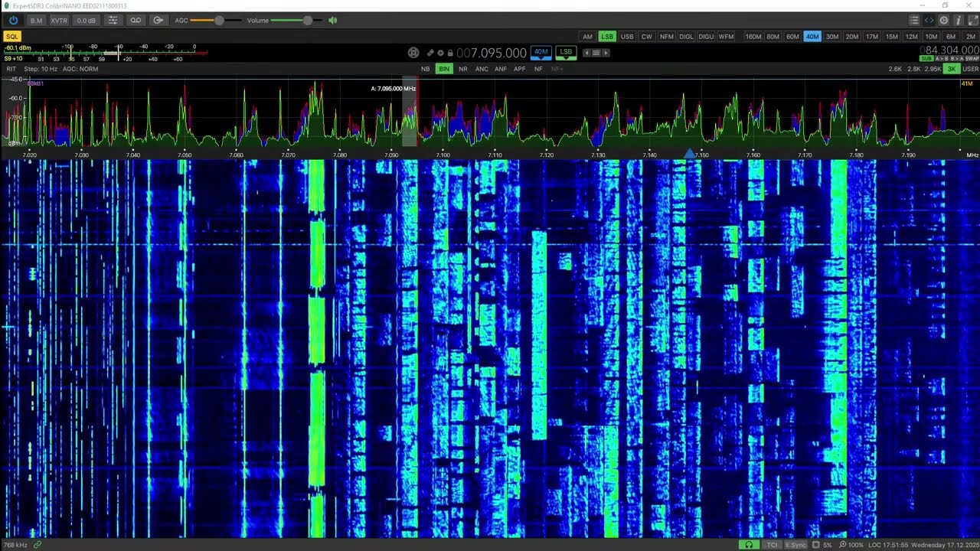
Task: Click the round dot icon beside the padlock
Action: (440, 53)
